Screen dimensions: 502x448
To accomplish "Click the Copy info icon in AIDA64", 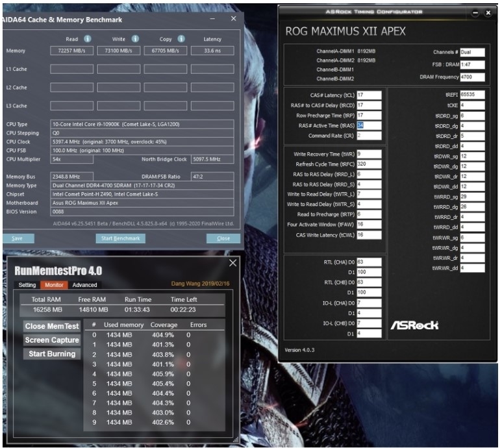I will coord(181,39).
